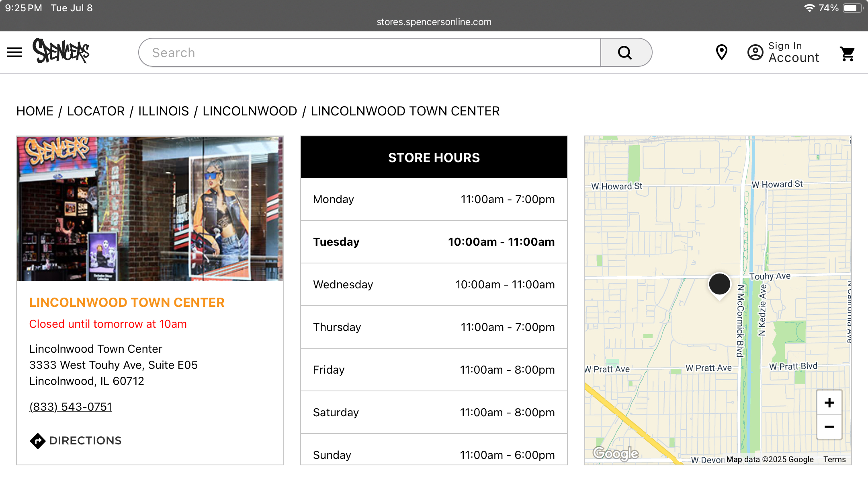Click N McCormick Blvd label on map

(x=740, y=321)
